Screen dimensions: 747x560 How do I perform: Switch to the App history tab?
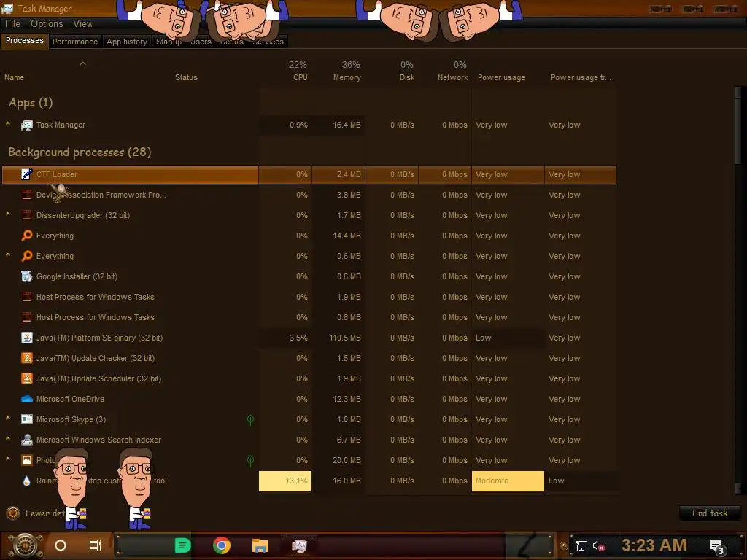coord(127,42)
